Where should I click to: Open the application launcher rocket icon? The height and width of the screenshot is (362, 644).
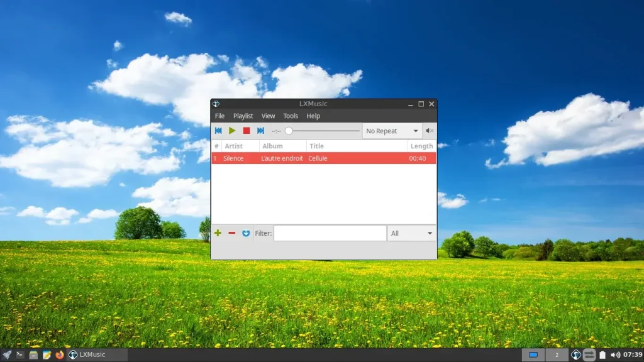click(6, 354)
